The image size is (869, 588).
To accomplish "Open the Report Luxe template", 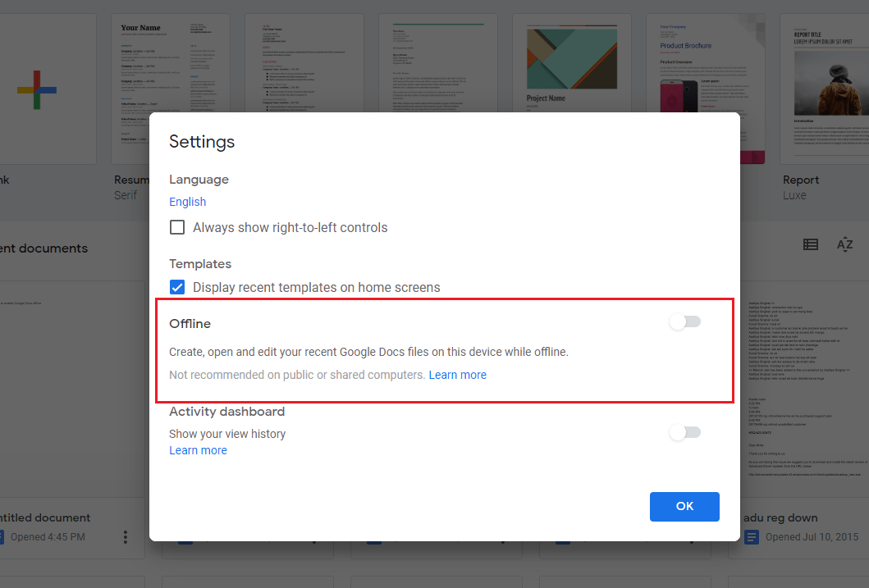I will [825, 82].
